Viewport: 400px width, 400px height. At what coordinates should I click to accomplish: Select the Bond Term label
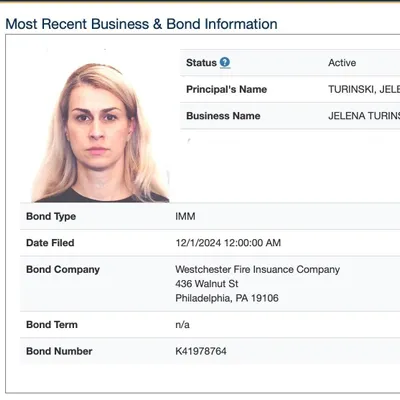click(52, 325)
